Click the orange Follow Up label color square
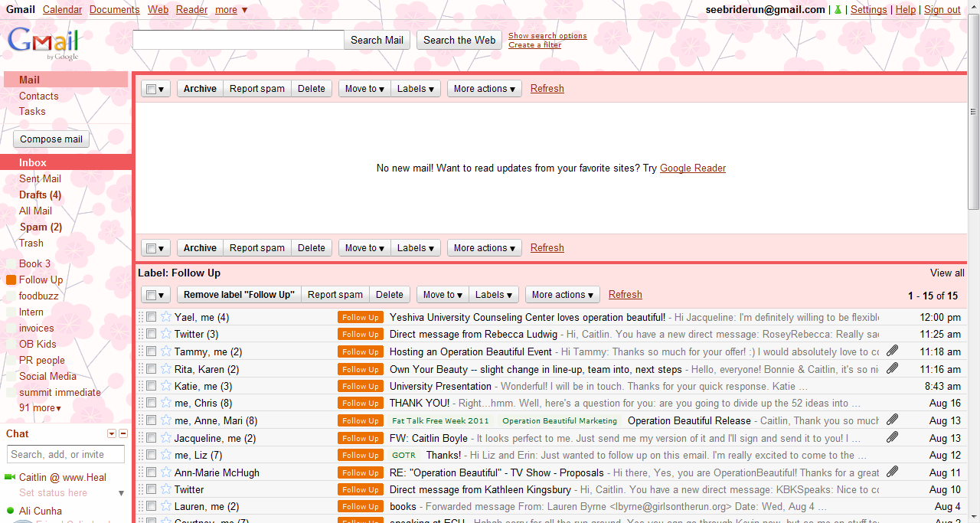 (11, 280)
